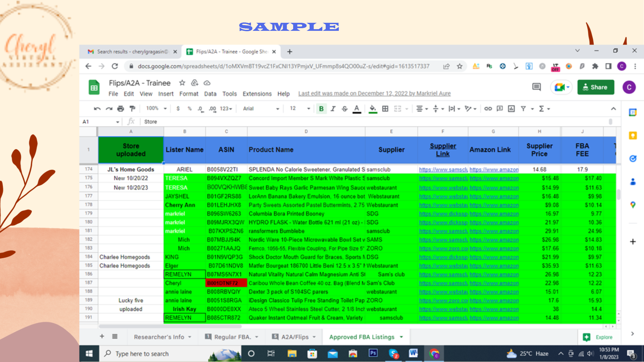
Task: Open the Arial font dropdown
Action: click(261, 109)
